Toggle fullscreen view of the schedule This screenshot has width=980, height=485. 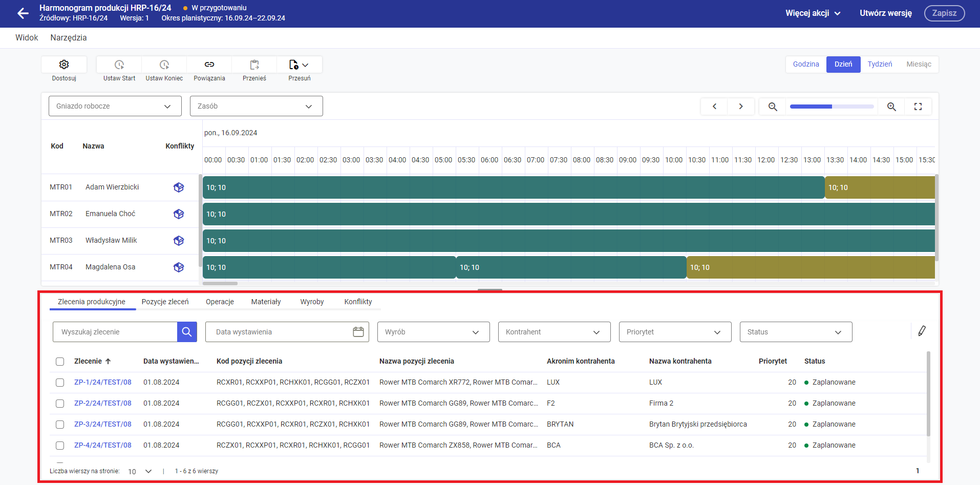(x=918, y=107)
